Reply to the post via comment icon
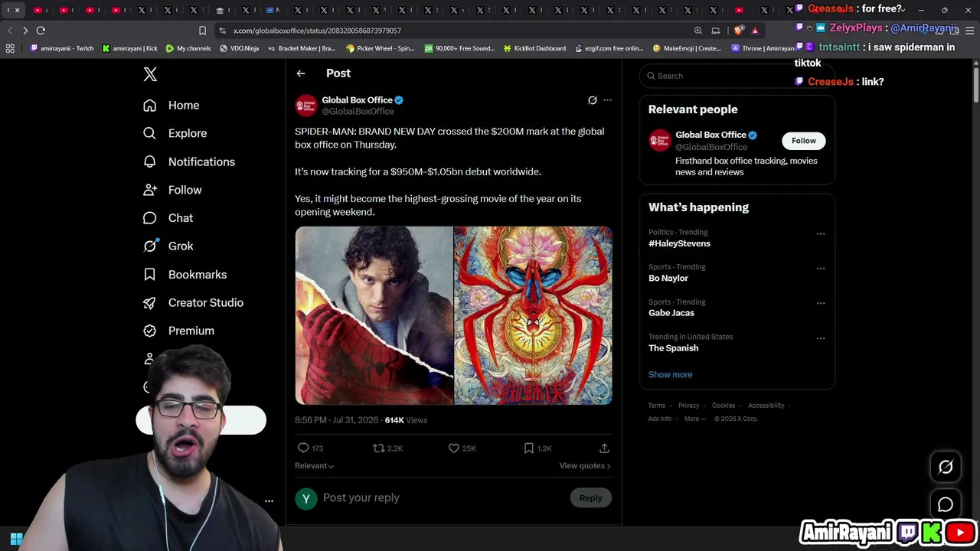Viewport: 980px width, 551px height. coord(310,448)
